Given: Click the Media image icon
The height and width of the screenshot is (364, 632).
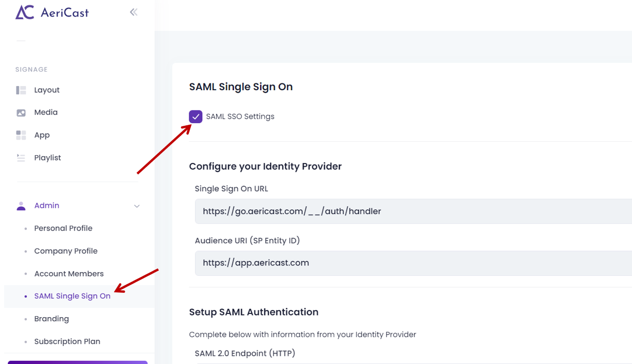Looking at the screenshot, I should (x=21, y=113).
